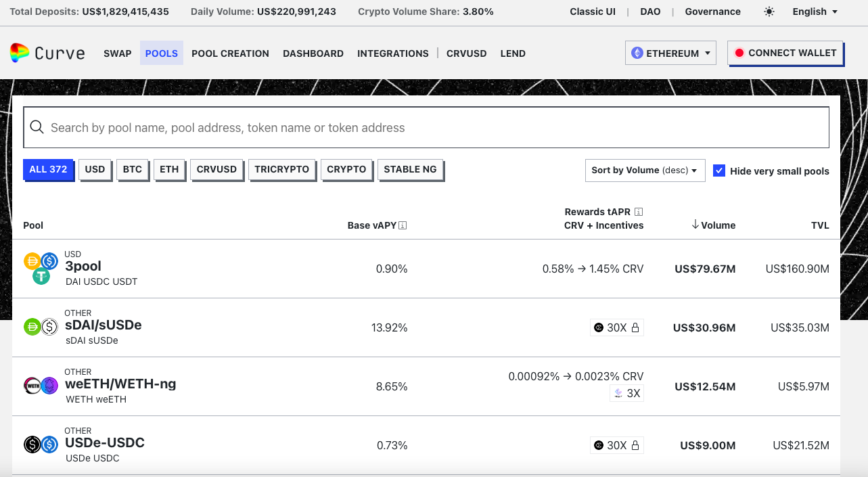Toggle the sun theme icon
Image resolution: width=868 pixels, height=477 pixels.
[x=769, y=12]
